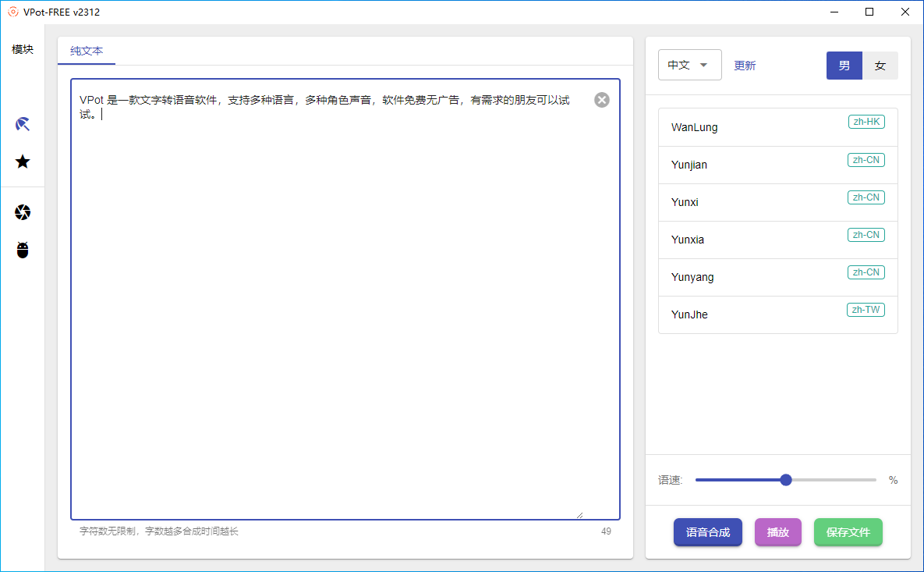The image size is (924, 572).
Task: Switch to the 纯文本 tab
Action: point(86,52)
